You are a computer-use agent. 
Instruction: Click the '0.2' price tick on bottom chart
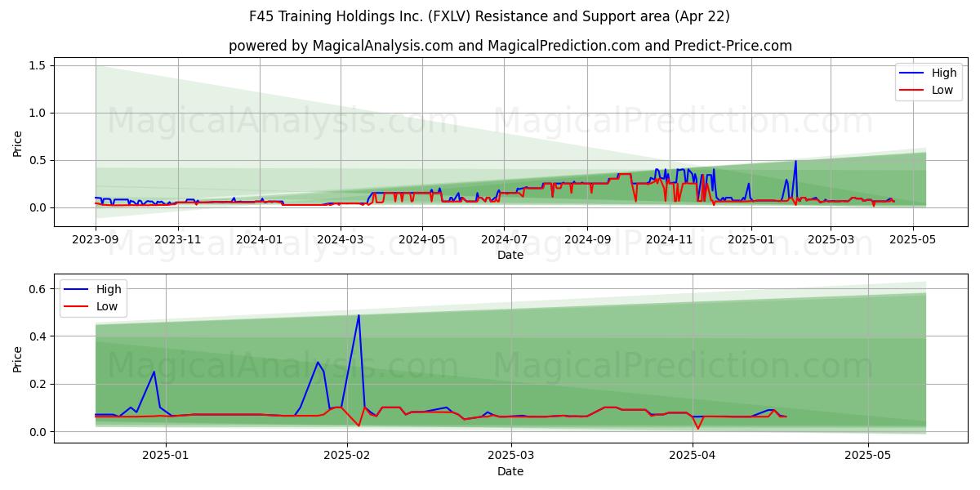pyautogui.click(x=38, y=384)
